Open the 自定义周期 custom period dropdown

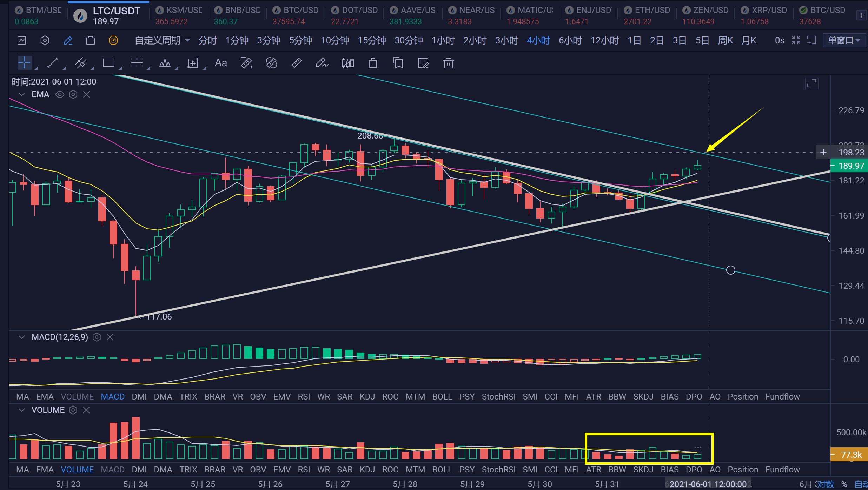tap(162, 41)
